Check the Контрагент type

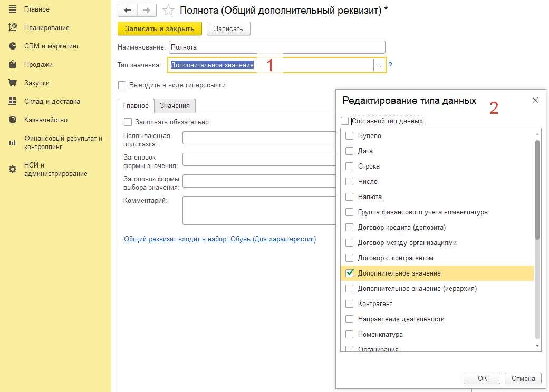350,304
